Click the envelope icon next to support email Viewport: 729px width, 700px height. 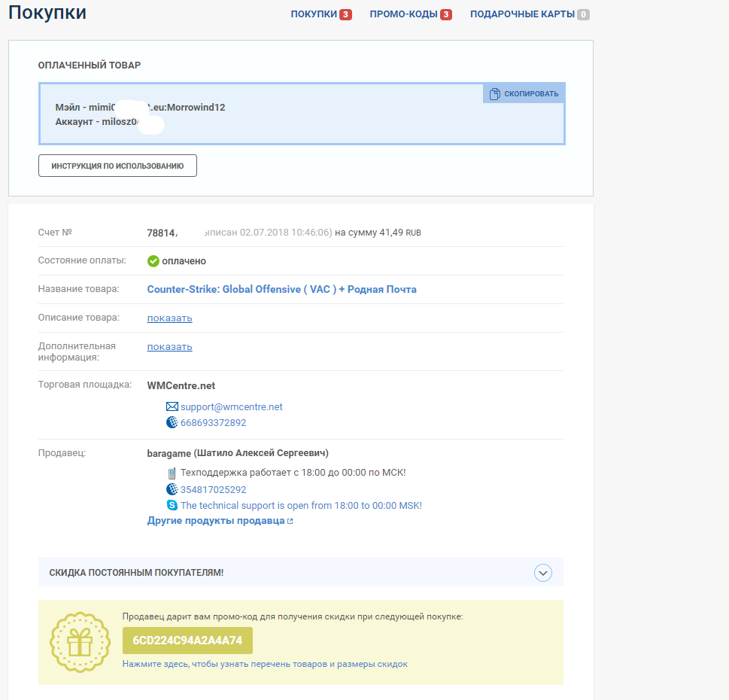[x=172, y=407]
